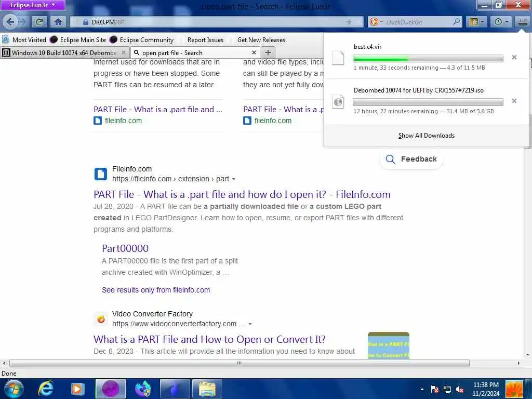The width and height of the screenshot is (532, 399).
Task: Click the magnifier icon in the DuckDuckGo search box
Action: click(457, 22)
